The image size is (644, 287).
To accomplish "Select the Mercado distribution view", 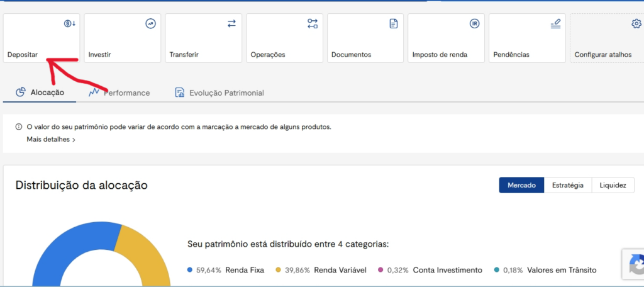I will pos(521,185).
